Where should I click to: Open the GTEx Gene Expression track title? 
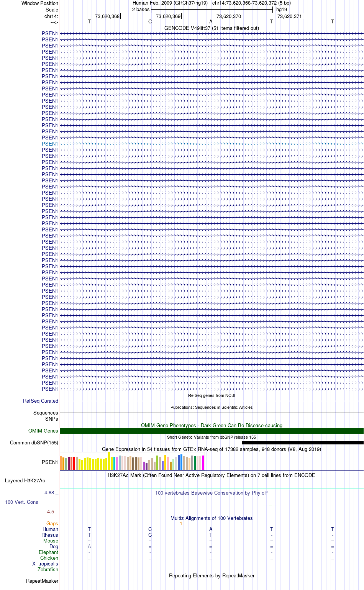tap(212, 449)
